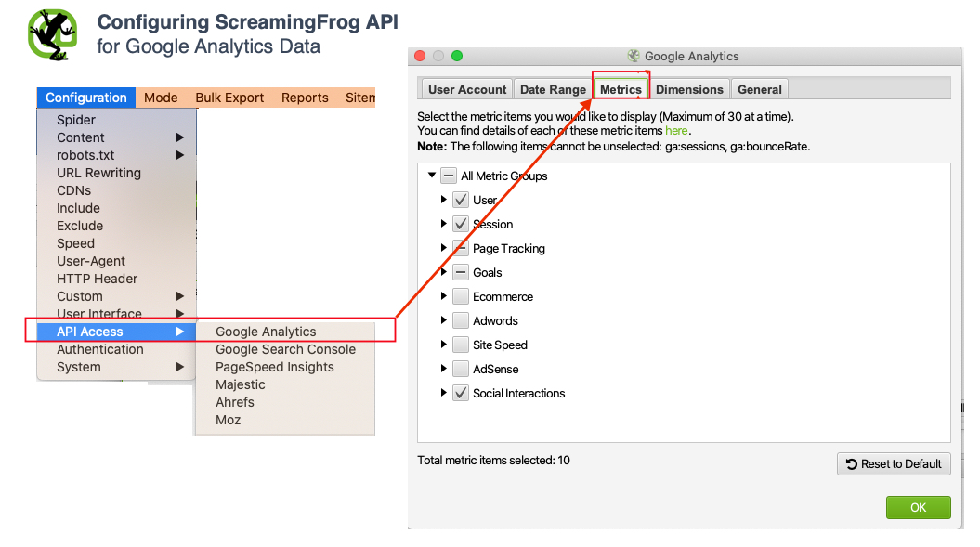Switch to the User Account tab
This screenshot has height=547, width=980.
[x=467, y=89]
